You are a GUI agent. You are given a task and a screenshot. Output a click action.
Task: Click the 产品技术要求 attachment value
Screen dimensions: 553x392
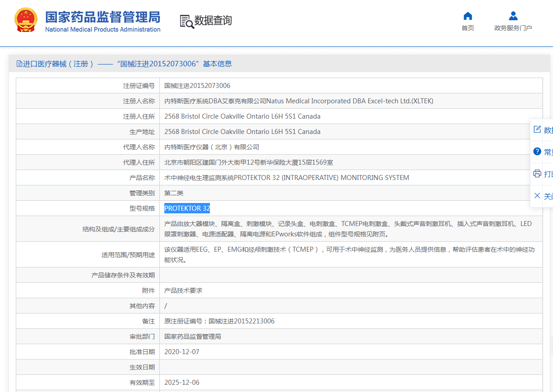point(183,291)
